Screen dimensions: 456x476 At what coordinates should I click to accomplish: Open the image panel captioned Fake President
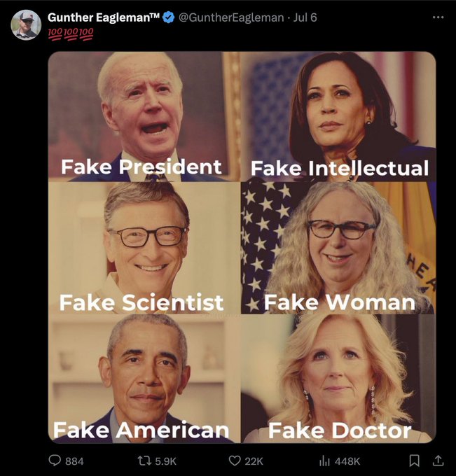[144, 115]
